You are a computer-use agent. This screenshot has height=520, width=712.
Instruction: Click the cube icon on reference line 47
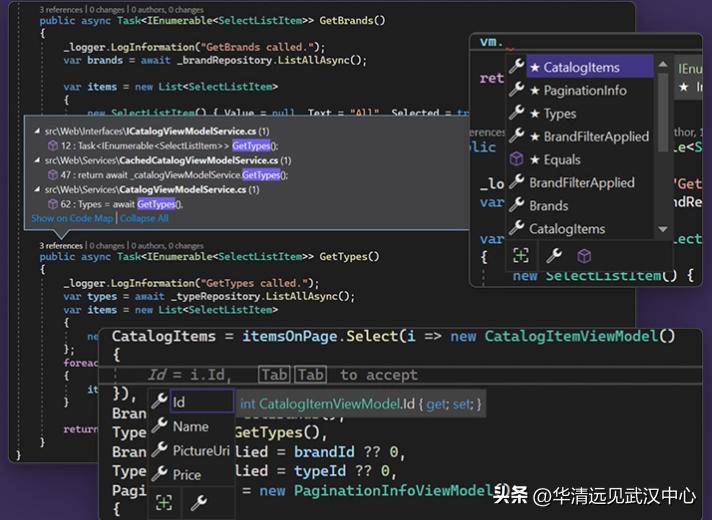click(53, 174)
